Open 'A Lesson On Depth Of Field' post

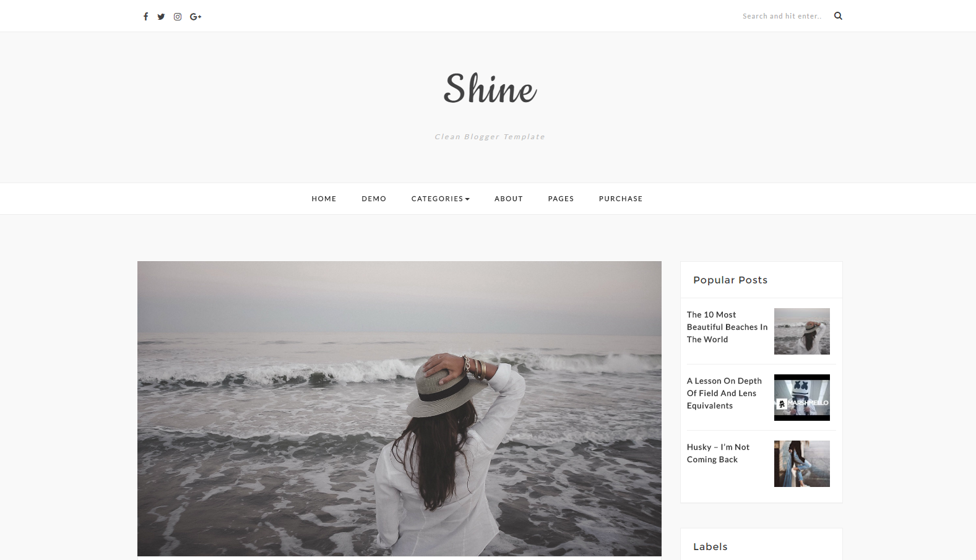tap(724, 393)
